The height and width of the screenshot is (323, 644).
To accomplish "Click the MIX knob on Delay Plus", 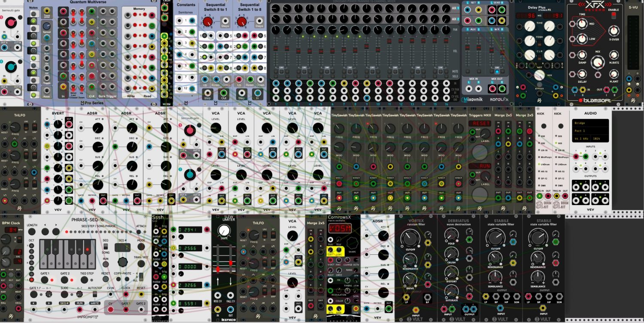I will coord(539,75).
